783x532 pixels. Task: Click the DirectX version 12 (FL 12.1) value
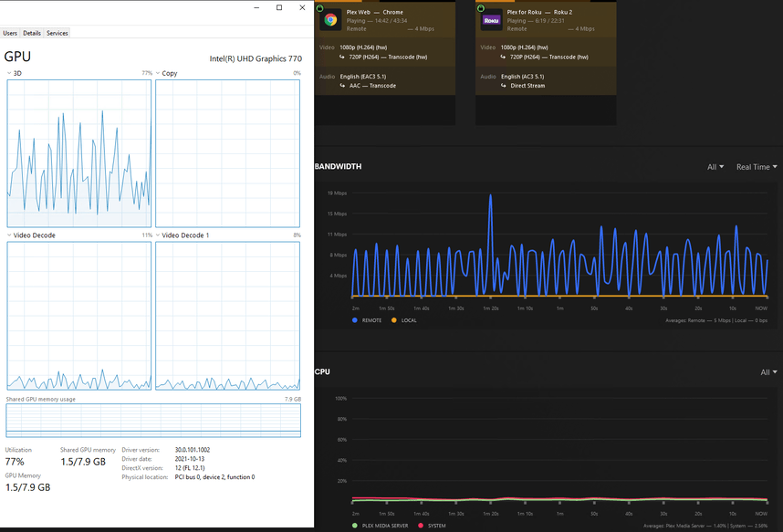click(x=190, y=468)
